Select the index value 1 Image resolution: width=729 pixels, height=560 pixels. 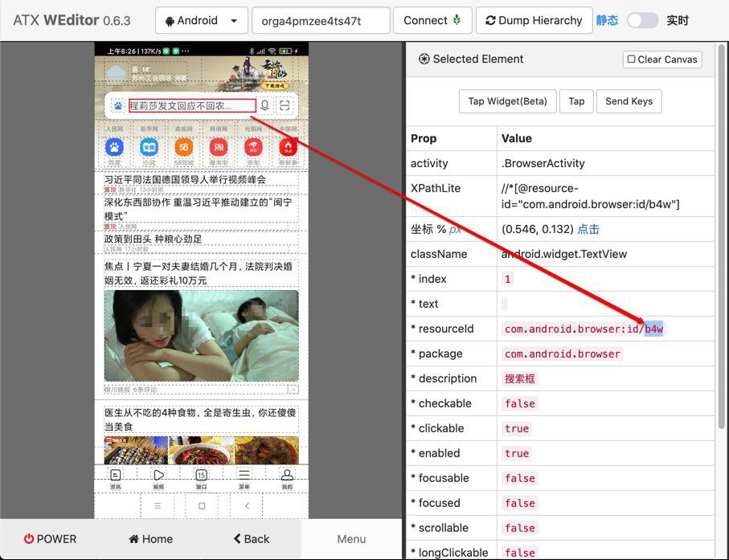pyautogui.click(x=508, y=280)
